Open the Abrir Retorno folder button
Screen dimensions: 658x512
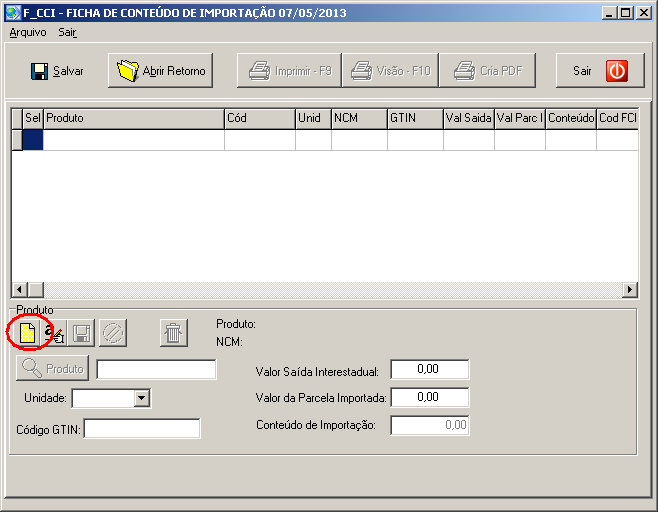pos(160,71)
